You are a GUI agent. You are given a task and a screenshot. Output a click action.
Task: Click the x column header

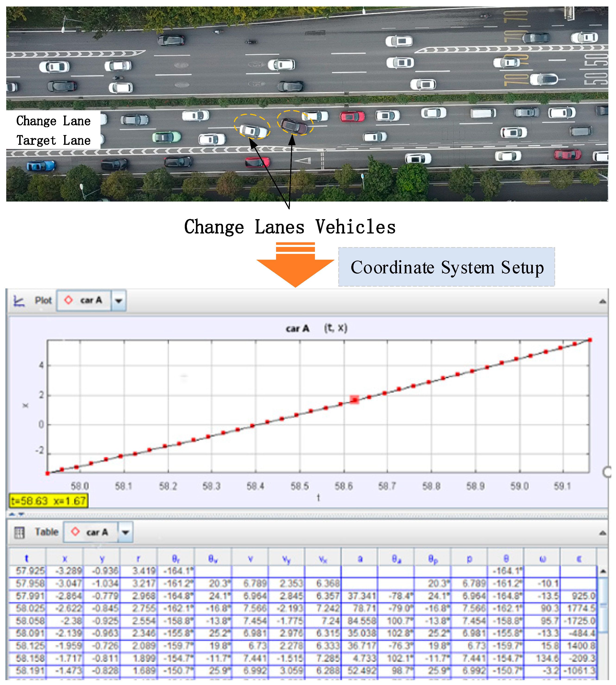65,559
